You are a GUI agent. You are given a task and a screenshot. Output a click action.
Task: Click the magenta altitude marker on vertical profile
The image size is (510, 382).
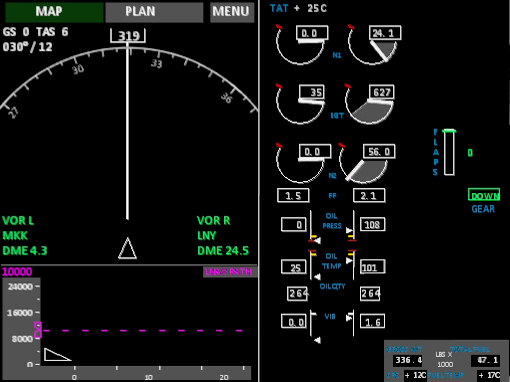pyautogui.click(x=38, y=330)
